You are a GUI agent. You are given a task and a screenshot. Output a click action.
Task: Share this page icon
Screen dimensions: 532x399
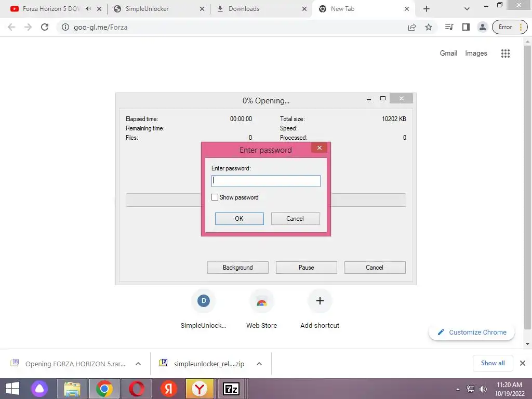tap(412, 27)
